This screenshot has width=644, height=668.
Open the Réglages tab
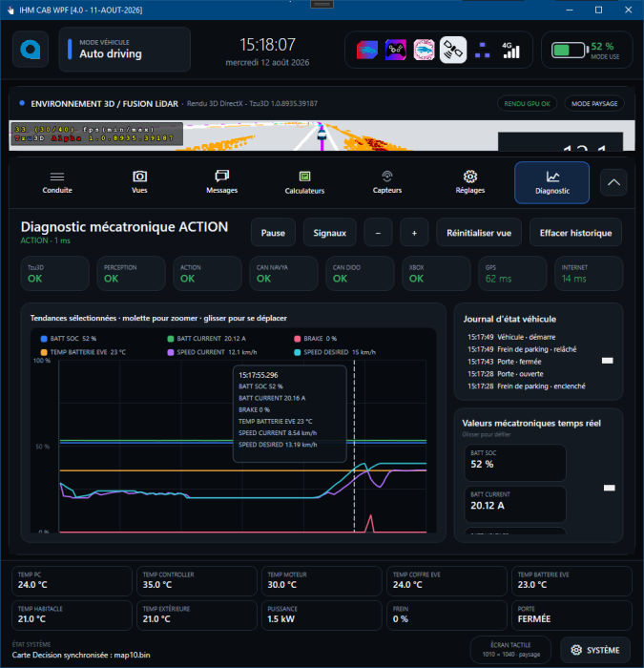pos(469,183)
